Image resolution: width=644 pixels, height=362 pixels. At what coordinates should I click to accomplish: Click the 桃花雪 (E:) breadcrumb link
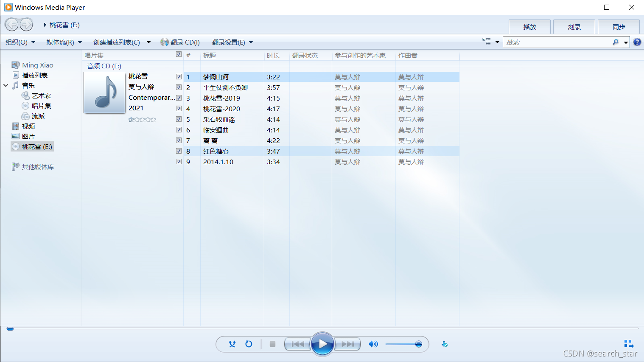pyautogui.click(x=64, y=25)
